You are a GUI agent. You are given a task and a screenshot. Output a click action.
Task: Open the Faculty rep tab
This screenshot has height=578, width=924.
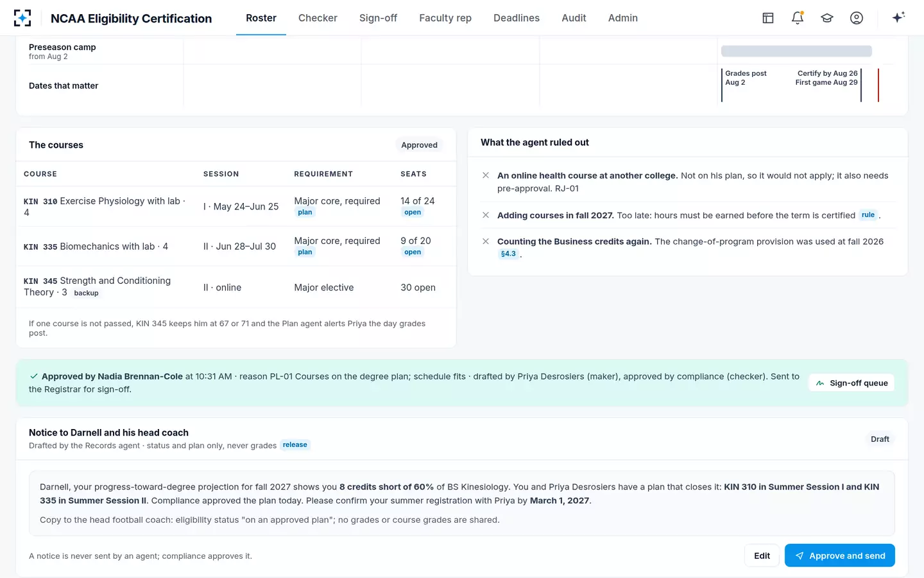coord(445,18)
